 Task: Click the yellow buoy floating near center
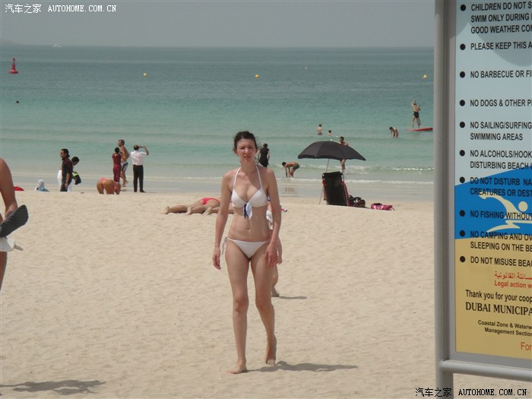point(257,76)
